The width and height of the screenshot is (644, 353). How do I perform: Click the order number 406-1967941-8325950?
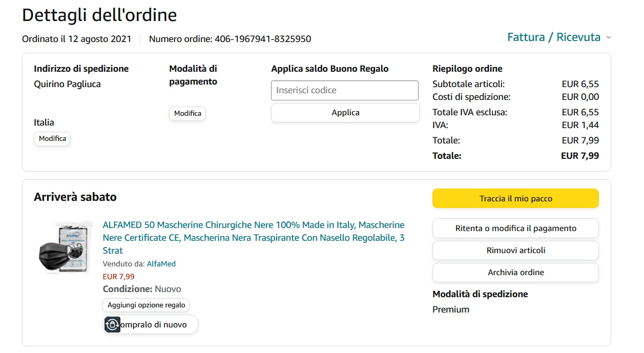(x=262, y=39)
